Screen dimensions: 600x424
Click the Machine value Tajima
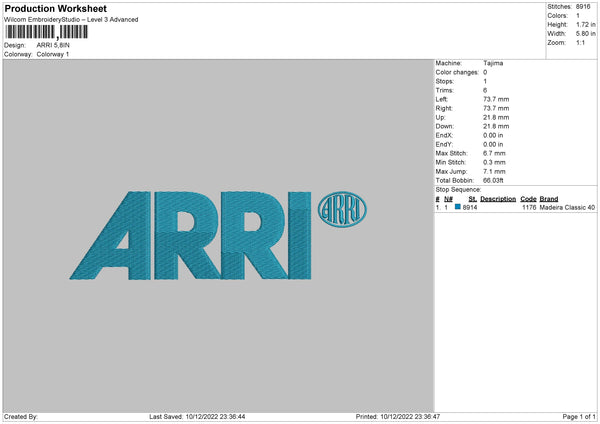[493, 62]
